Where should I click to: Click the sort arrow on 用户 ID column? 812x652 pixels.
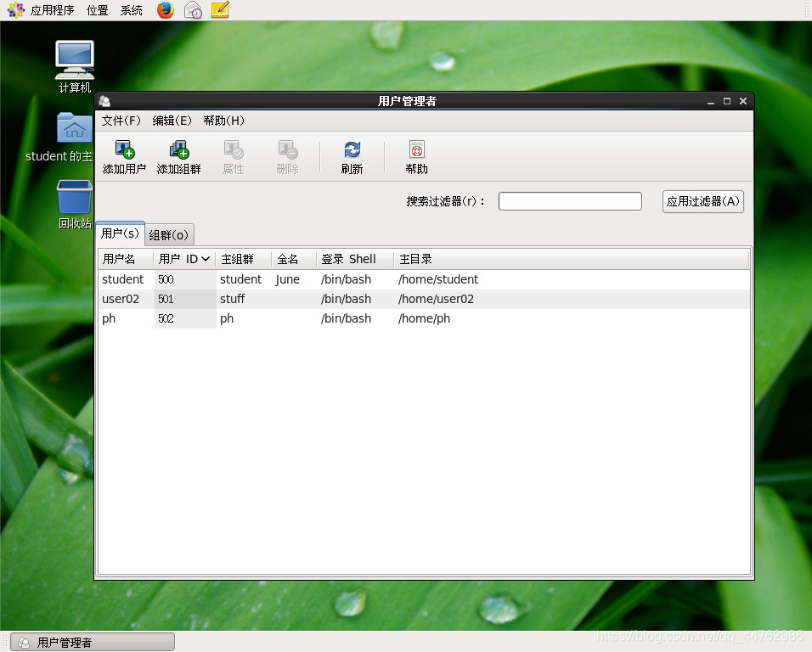pos(204,259)
